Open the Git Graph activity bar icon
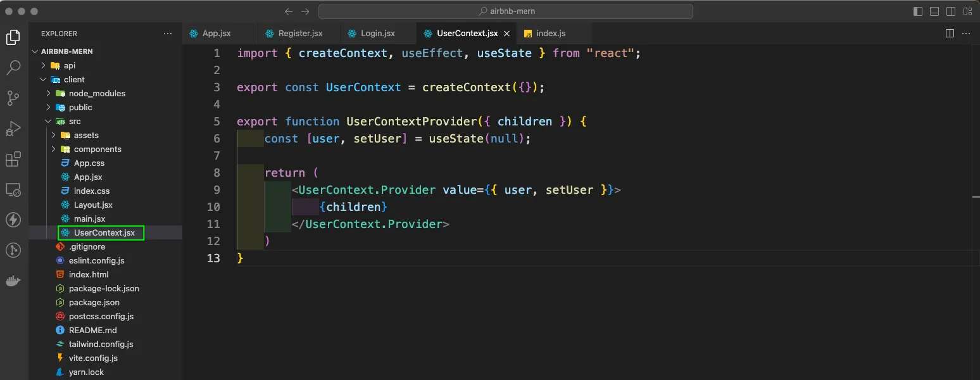The height and width of the screenshot is (380, 980). pos(13,250)
